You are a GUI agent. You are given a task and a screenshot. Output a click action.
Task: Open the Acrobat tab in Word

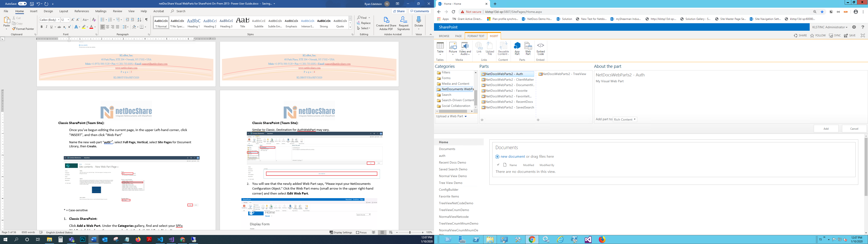coord(159,11)
